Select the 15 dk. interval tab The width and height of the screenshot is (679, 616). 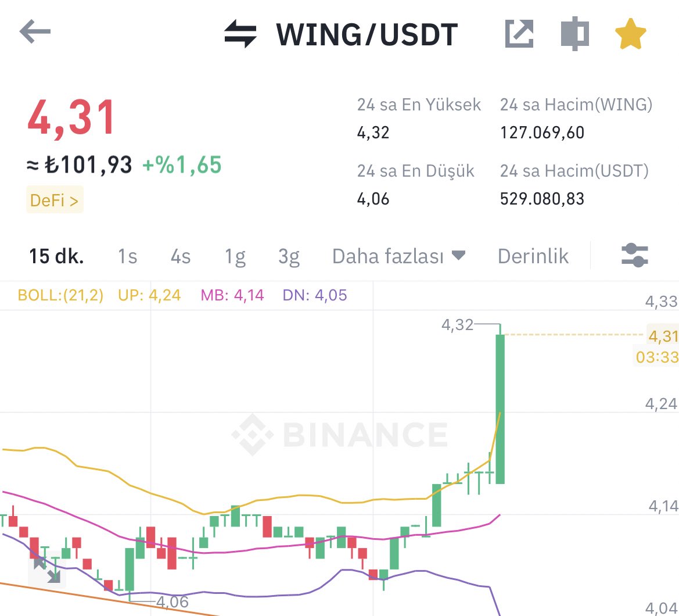[56, 256]
